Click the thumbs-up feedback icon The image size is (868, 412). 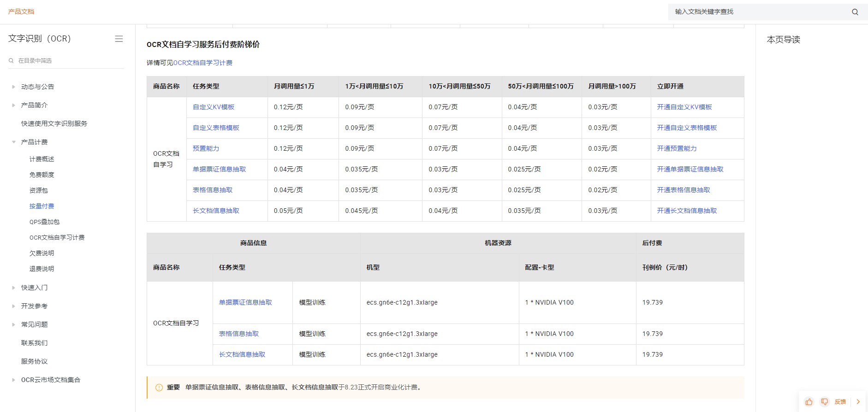point(809,402)
